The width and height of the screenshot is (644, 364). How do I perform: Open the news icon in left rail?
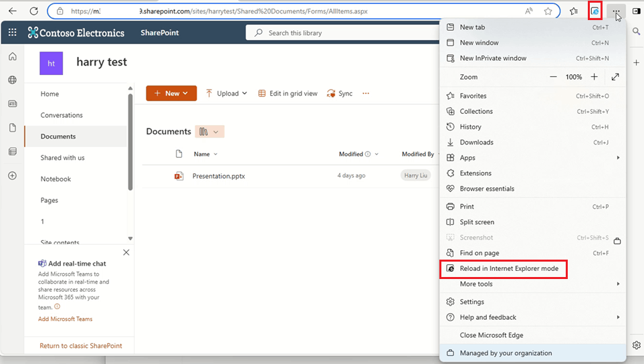click(x=13, y=104)
